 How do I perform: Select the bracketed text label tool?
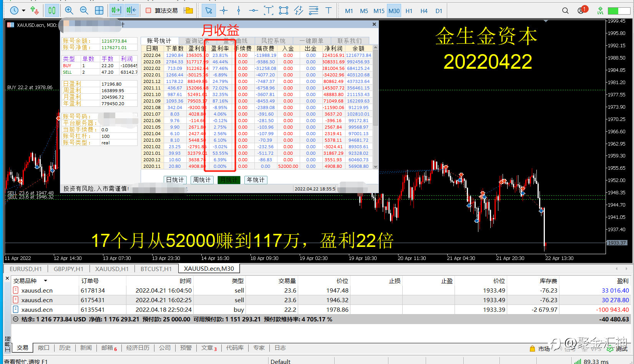tap(269, 10)
